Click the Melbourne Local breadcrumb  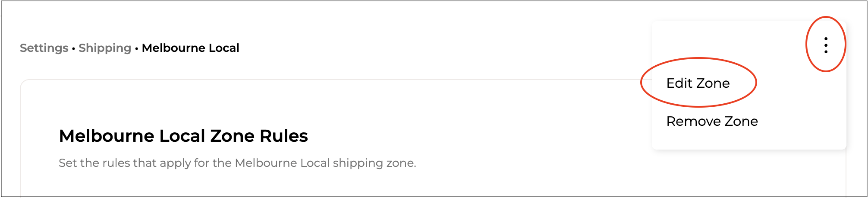pyautogui.click(x=190, y=48)
